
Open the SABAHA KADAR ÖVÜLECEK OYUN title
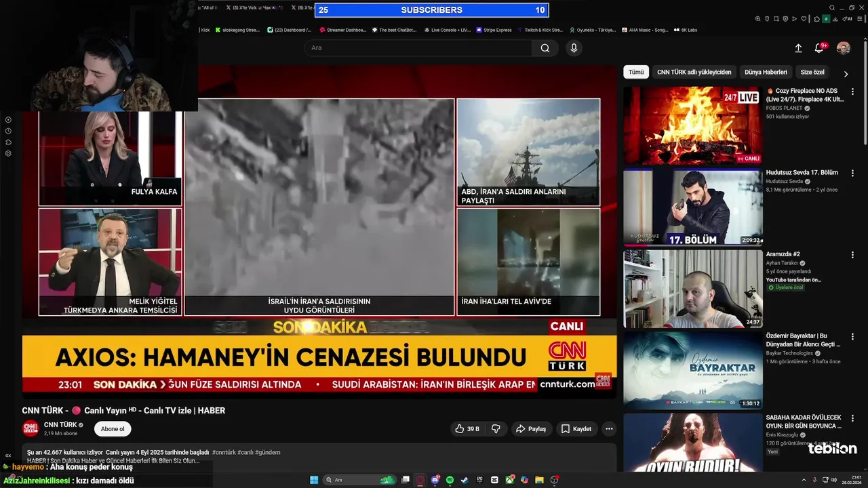point(804,422)
